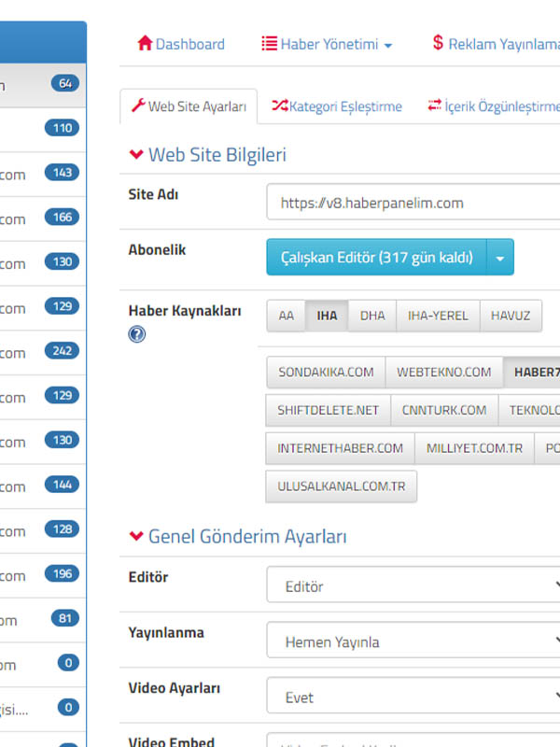The width and height of the screenshot is (560, 747).
Task: Toggle the SONDAKIKA.COM source button
Action: pos(325,372)
